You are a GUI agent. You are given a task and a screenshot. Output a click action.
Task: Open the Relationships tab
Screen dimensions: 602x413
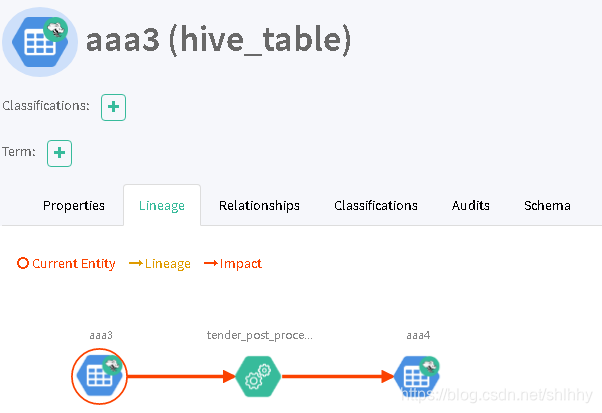(x=259, y=206)
